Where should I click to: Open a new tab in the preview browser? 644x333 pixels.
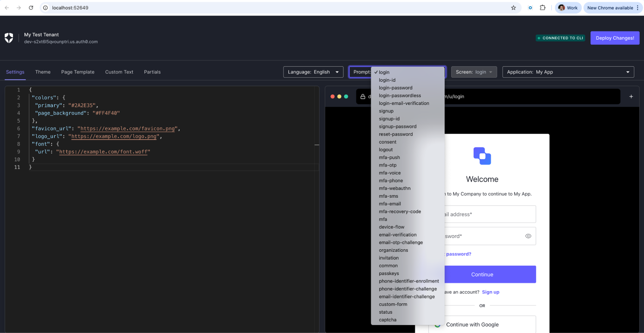631,96
